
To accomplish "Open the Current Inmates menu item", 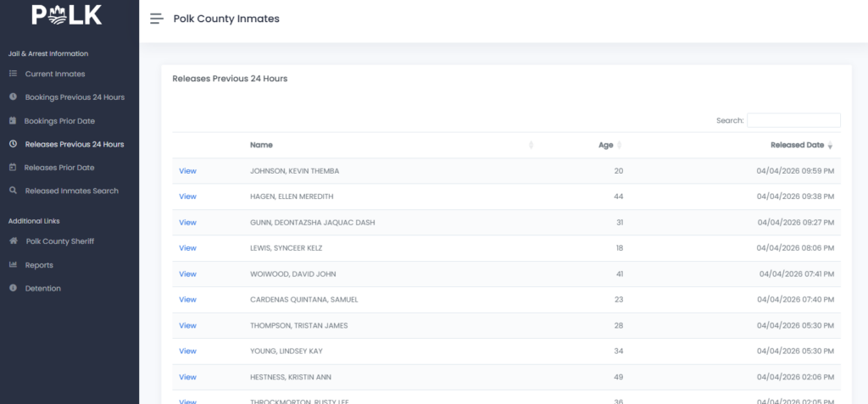I will click(55, 74).
